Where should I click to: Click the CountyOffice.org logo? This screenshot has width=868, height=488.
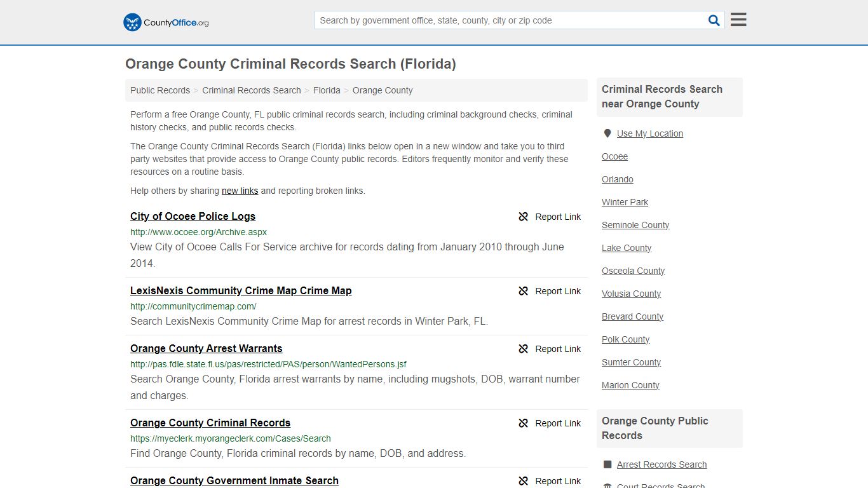point(166,22)
